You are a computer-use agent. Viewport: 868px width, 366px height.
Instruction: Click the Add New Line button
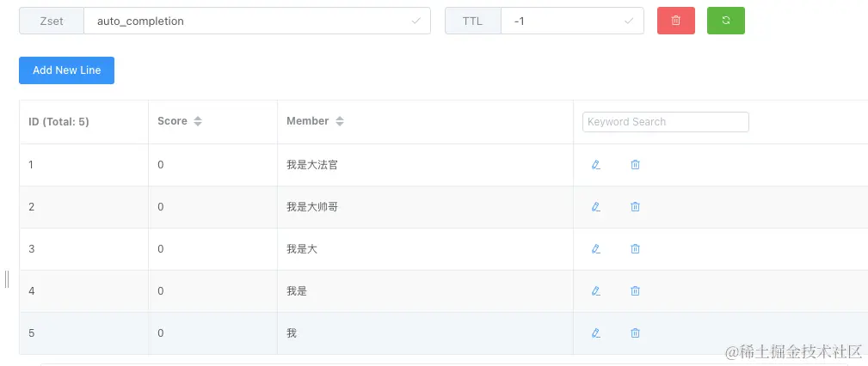pyautogui.click(x=66, y=70)
